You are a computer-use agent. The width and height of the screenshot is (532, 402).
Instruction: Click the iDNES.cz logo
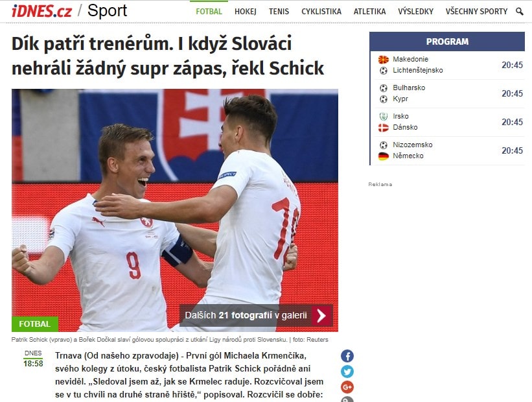41,12
